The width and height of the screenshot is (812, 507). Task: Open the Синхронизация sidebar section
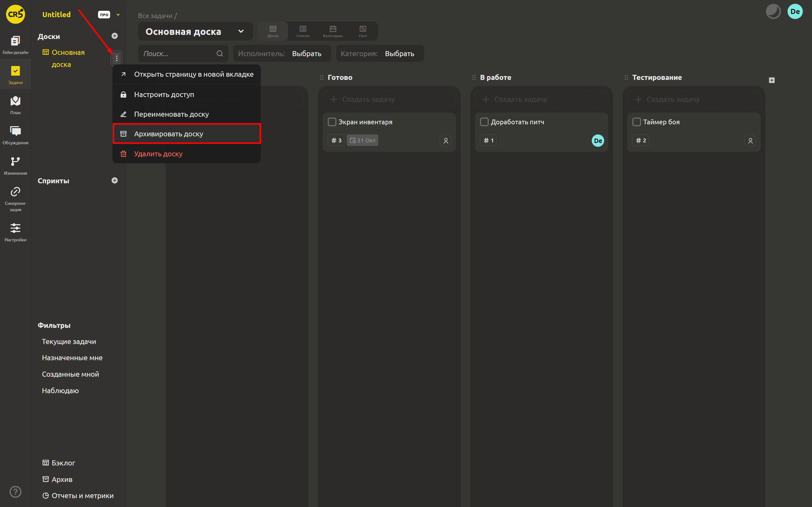(16, 199)
